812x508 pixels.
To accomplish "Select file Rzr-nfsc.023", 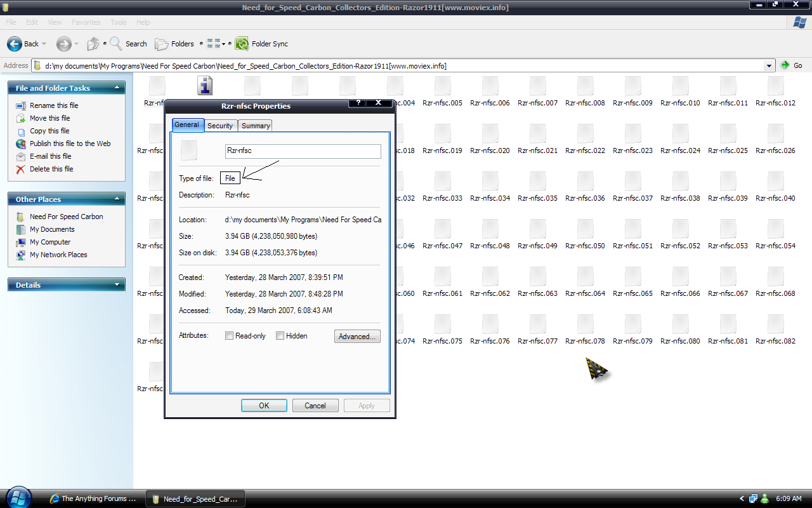I will point(632,140).
